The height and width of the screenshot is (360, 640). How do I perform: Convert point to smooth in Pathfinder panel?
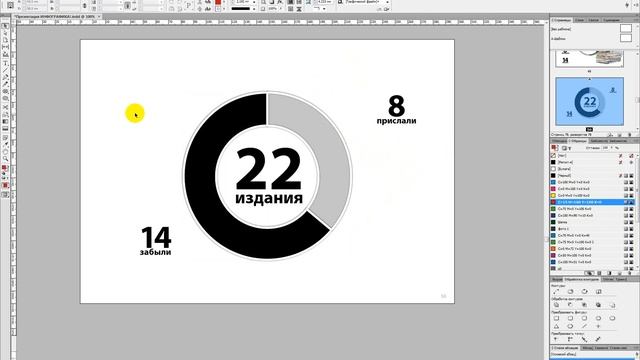[x=584, y=339]
